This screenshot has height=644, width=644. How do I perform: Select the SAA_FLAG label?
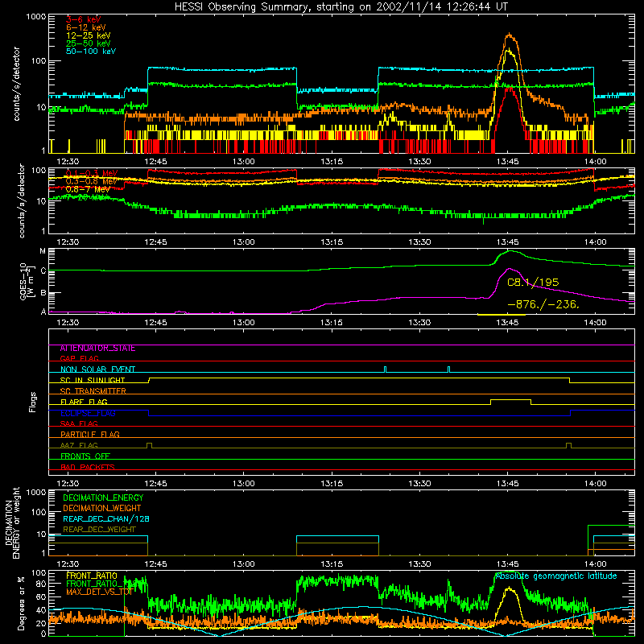(x=79, y=423)
